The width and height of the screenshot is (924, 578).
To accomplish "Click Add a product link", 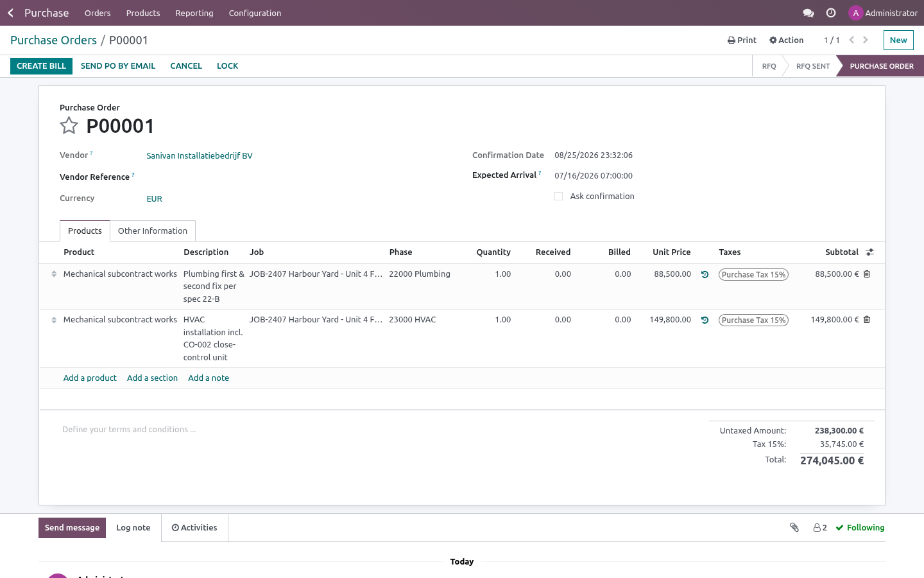I will 90,378.
